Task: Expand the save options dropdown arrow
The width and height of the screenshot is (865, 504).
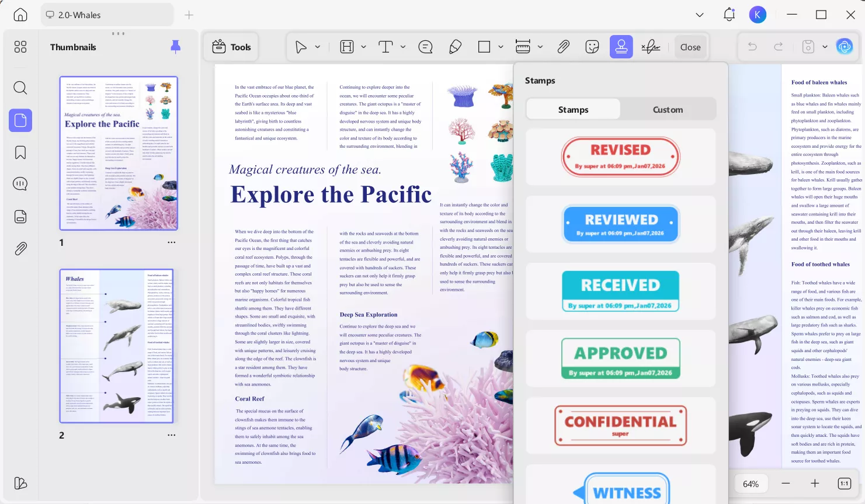Action: [825, 47]
